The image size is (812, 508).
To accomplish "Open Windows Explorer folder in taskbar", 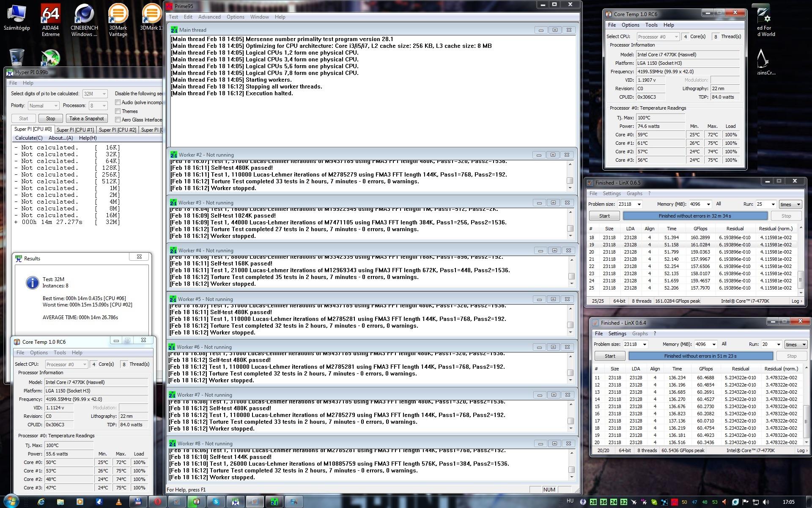I will [x=60, y=502].
